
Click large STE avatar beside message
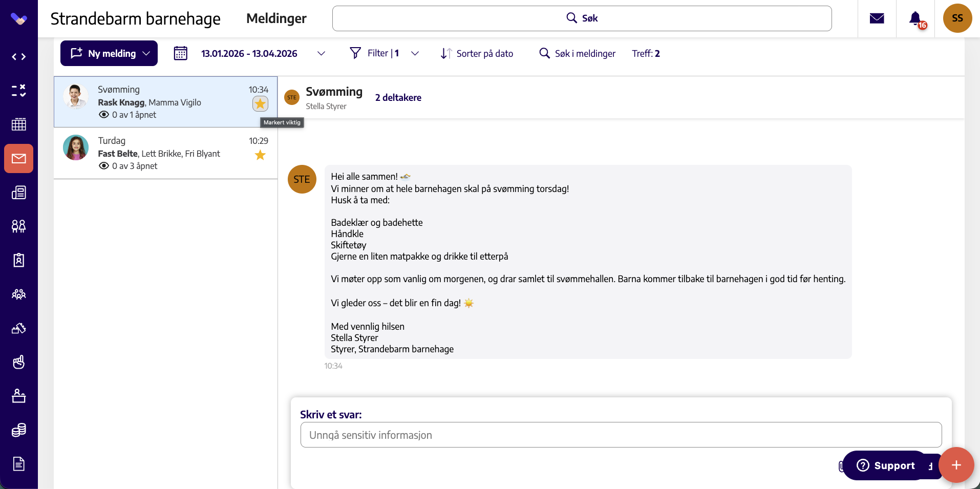click(x=302, y=179)
